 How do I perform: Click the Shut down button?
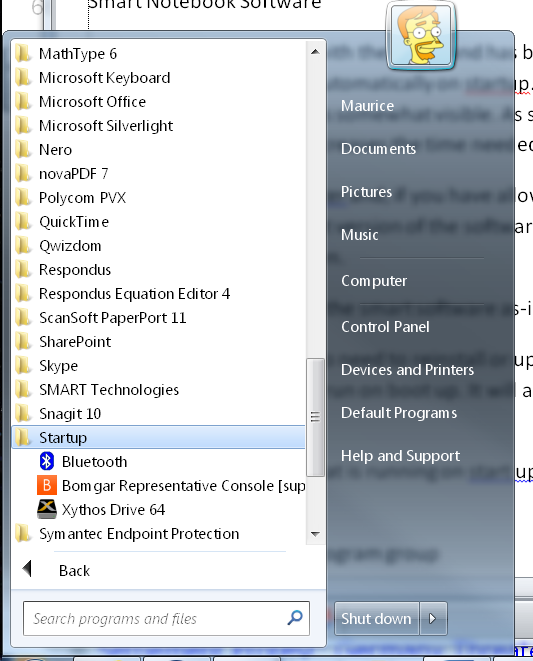point(377,618)
